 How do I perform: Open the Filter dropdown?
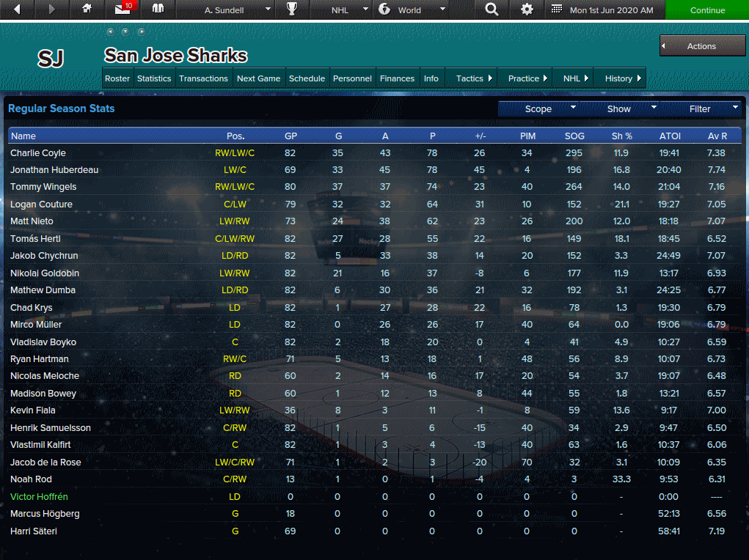pos(700,109)
